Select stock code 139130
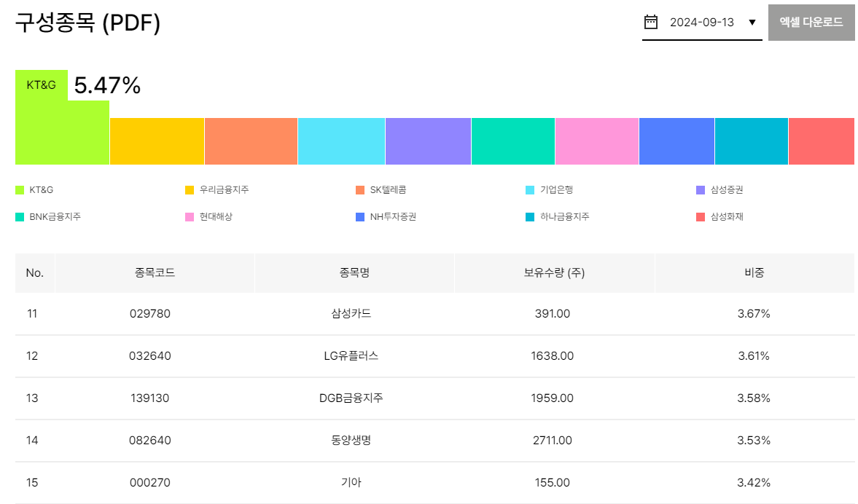The image size is (858, 504). (150, 398)
